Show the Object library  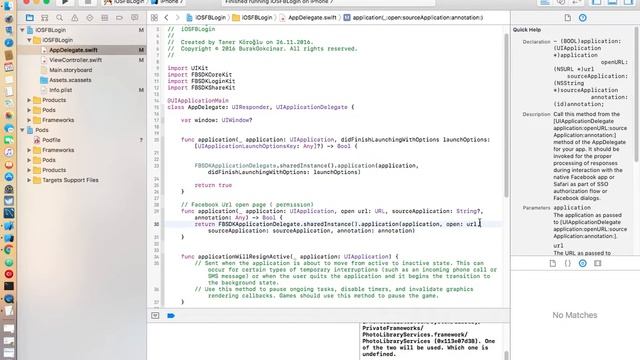[583, 263]
